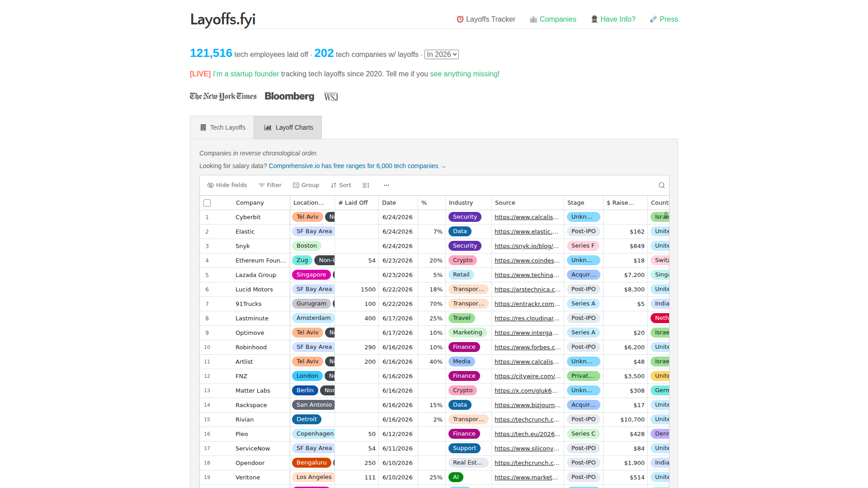Click the Bloomberg logo
The height and width of the screenshot is (488, 868).
(x=289, y=96)
